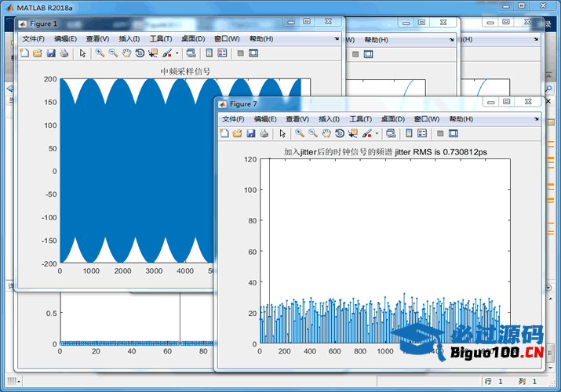Enable Rotate 3D tool in Figure 1
This screenshot has height=392, width=561.
point(140,53)
